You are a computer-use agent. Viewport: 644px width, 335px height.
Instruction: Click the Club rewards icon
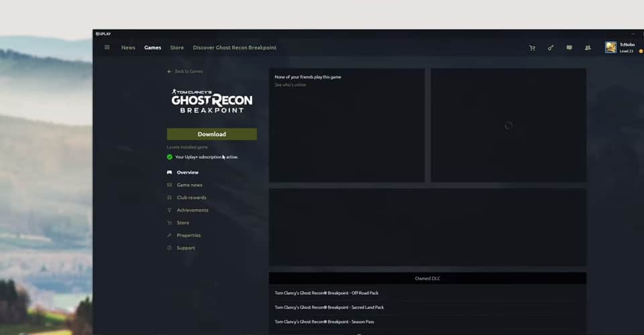[x=169, y=198]
